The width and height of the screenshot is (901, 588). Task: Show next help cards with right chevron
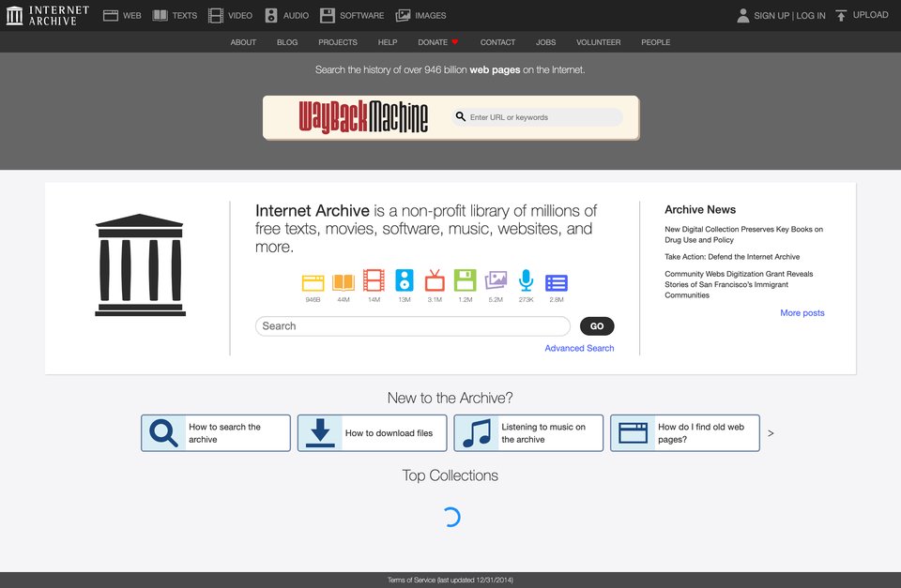771,433
